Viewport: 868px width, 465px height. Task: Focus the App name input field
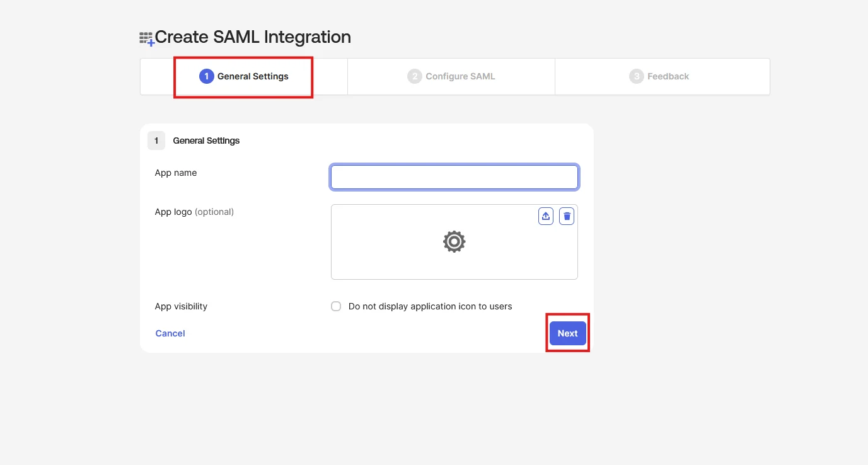454,176
